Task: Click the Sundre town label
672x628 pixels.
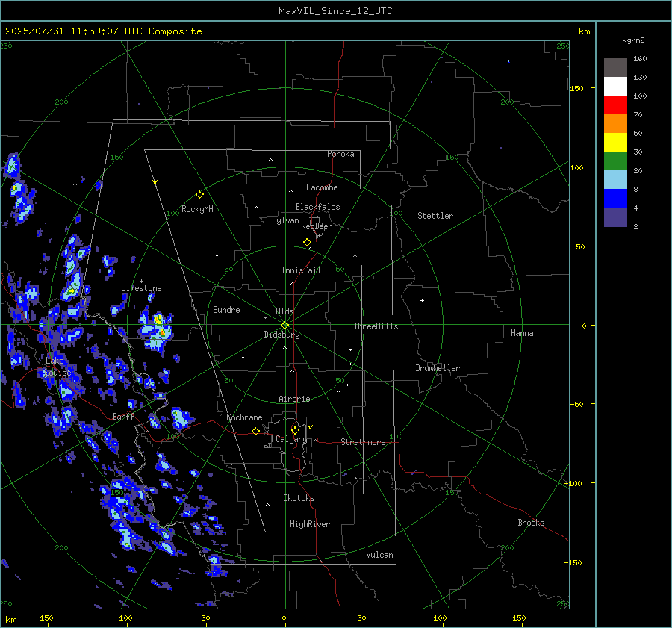Action: tap(226, 309)
